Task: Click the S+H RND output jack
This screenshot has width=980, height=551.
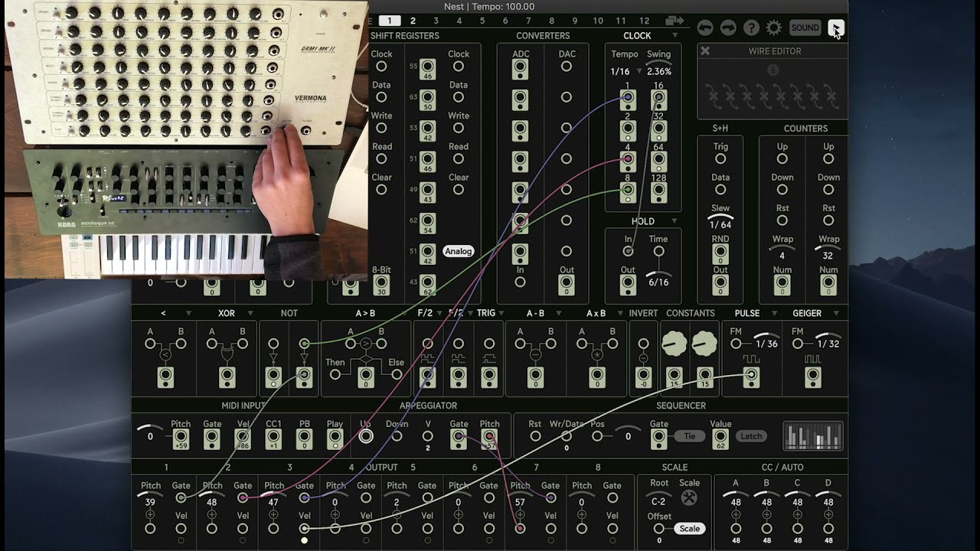Action: coord(720,254)
